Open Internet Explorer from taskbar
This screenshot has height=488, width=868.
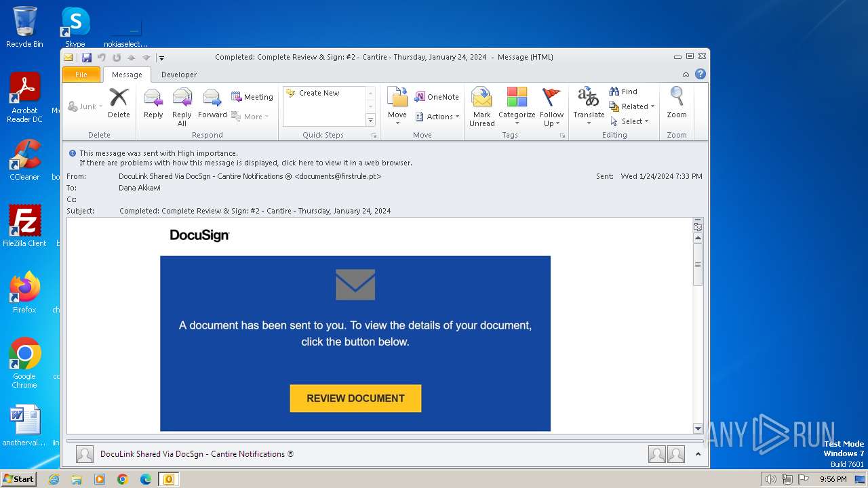pos(54,479)
